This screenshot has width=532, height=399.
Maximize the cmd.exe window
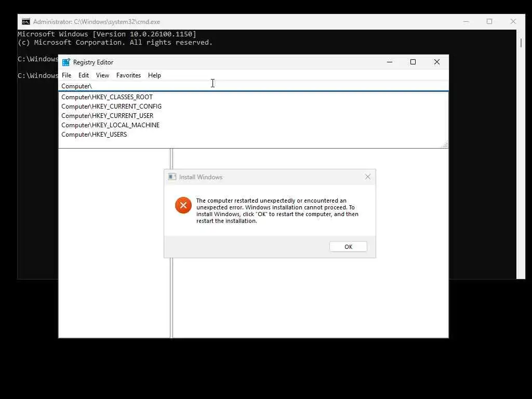click(489, 21)
